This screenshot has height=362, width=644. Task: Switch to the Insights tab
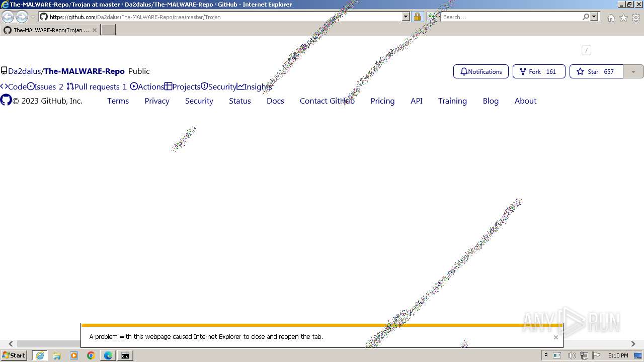[x=254, y=86]
